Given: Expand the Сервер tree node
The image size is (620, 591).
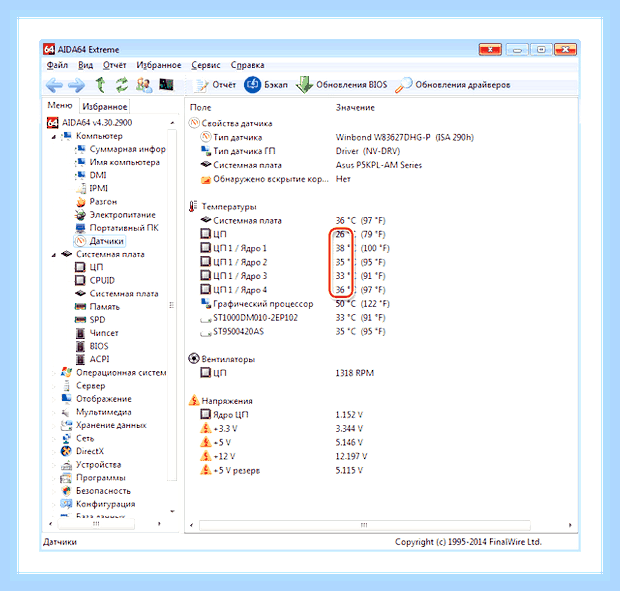Looking at the screenshot, I should coord(54,386).
